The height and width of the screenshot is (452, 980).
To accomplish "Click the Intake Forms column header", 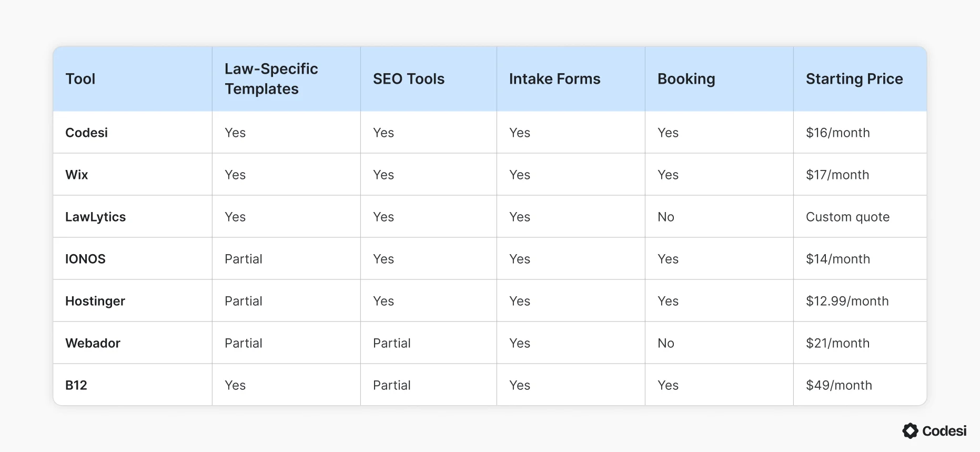I will pos(554,79).
